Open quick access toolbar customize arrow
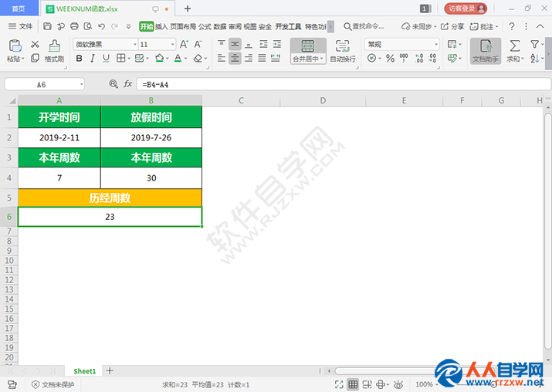This screenshot has height=392, width=552. point(128,26)
